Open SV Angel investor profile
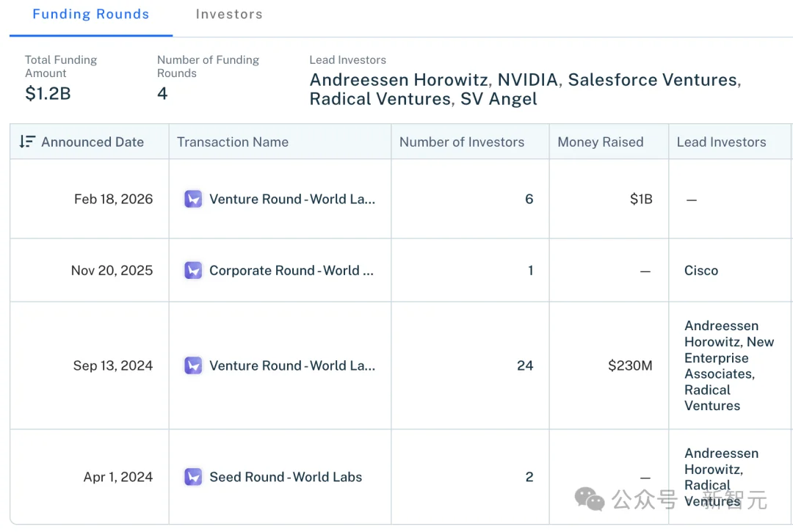The width and height of the screenshot is (793, 532). 499,99
